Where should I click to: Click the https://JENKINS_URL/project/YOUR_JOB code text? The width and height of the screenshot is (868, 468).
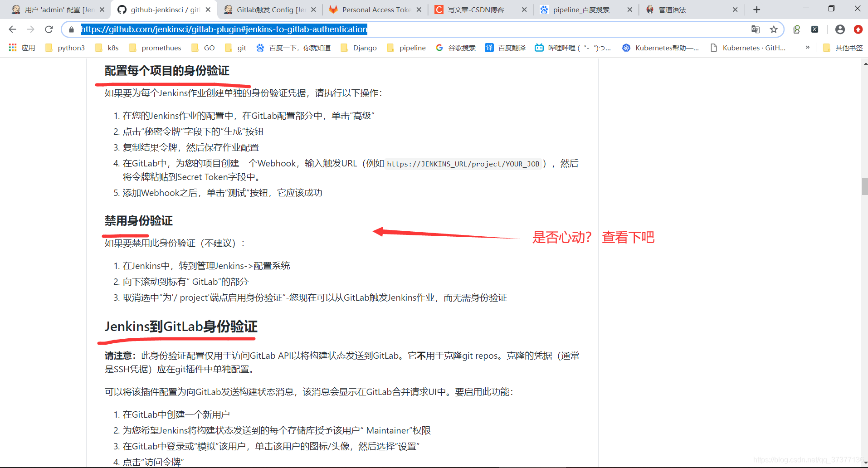(x=463, y=164)
